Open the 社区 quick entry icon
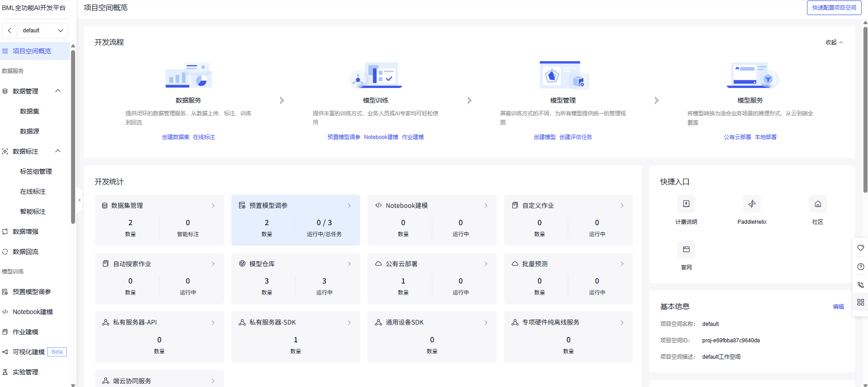 [818, 204]
